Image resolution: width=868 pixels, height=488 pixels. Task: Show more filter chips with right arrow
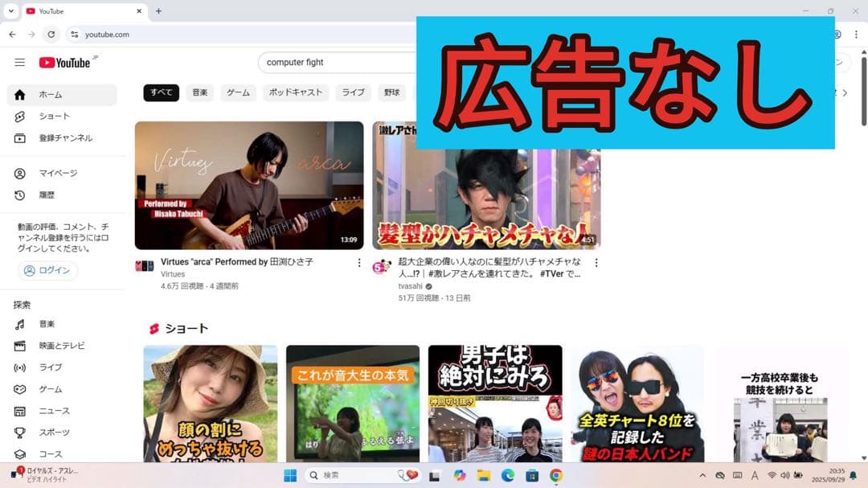tap(845, 93)
